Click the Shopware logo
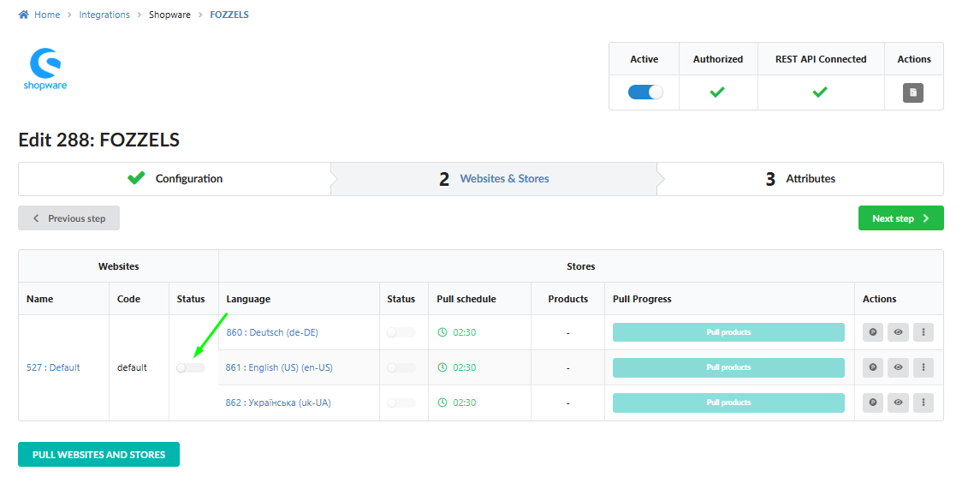The height and width of the screenshot is (495, 980). pyautogui.click(x=45, y=69)
